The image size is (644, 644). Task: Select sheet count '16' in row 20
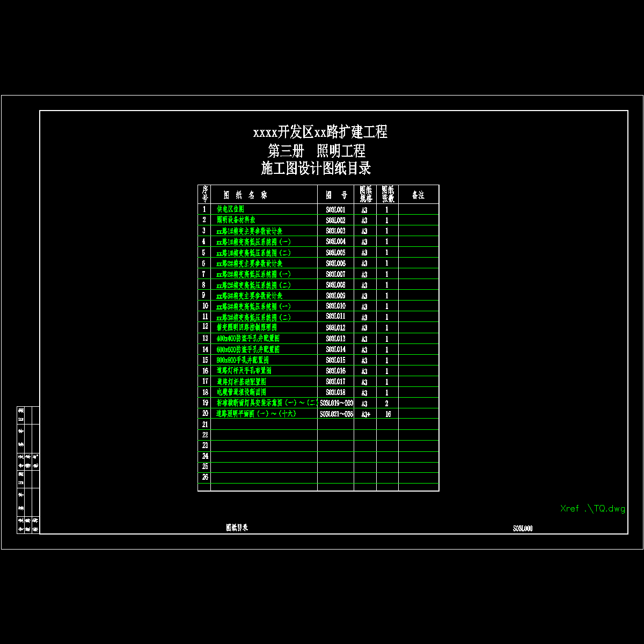pos(387,414)
